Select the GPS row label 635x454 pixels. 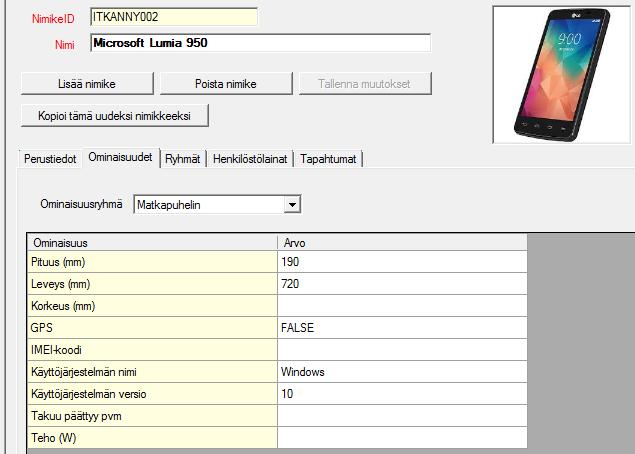pyautogui.click(x=152, y=328)
